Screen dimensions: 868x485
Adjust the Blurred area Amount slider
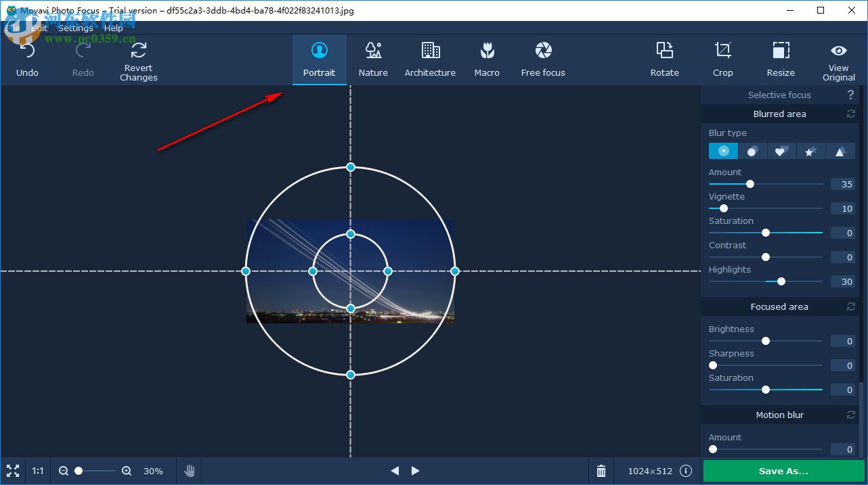(750, 184)
